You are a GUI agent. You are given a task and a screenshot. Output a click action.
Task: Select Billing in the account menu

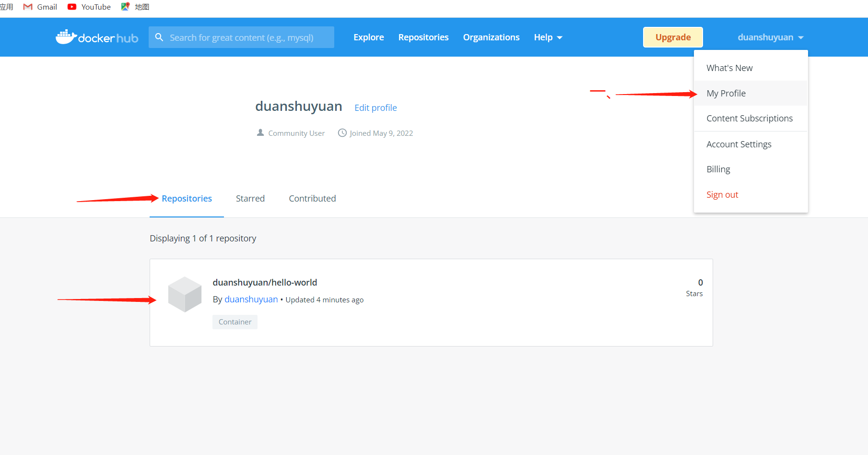coord(751,169)
